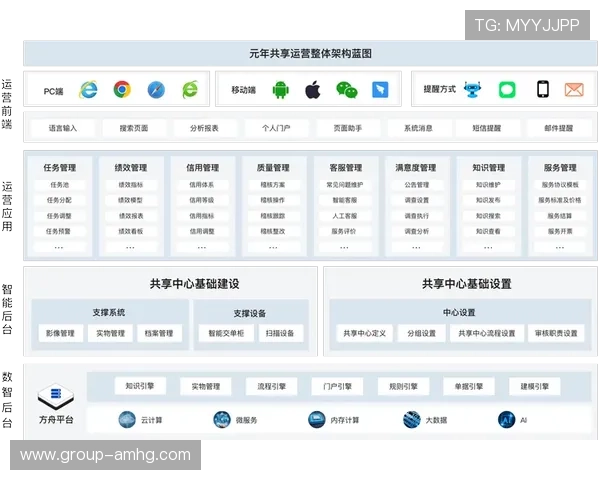Click the ellipsis under 任务管理 column
The width and height of the screenshot is (600, 480).
click(x=59, y=247)
